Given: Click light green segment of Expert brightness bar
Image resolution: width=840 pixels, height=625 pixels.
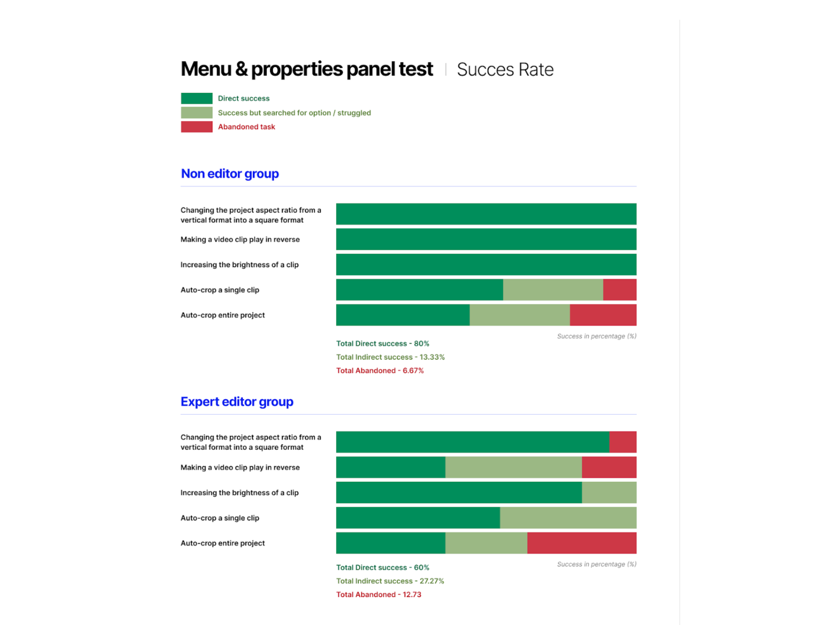Looking at the screenshot, I should click(x=609, y=492).
